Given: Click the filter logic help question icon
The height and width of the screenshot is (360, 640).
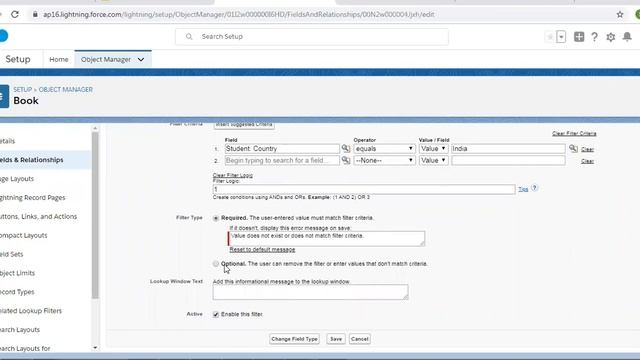Looking at the screenshot, I should [x=534, y=188].
